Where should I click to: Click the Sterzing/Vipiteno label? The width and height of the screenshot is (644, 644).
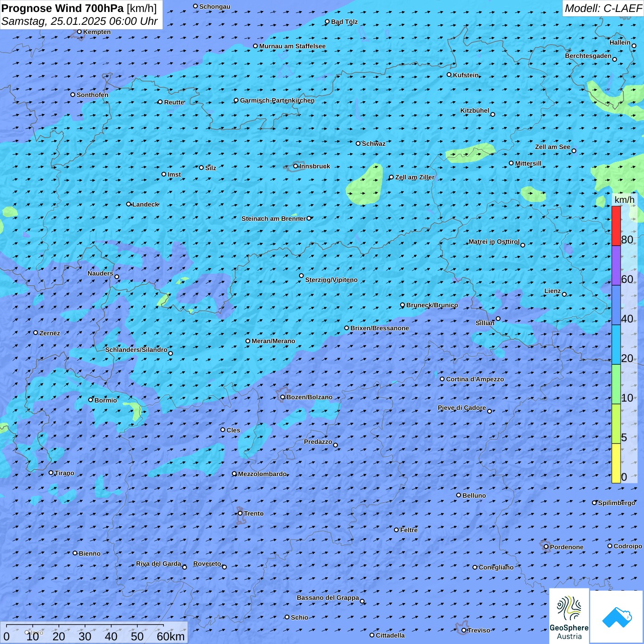click(x=331, y=280)
